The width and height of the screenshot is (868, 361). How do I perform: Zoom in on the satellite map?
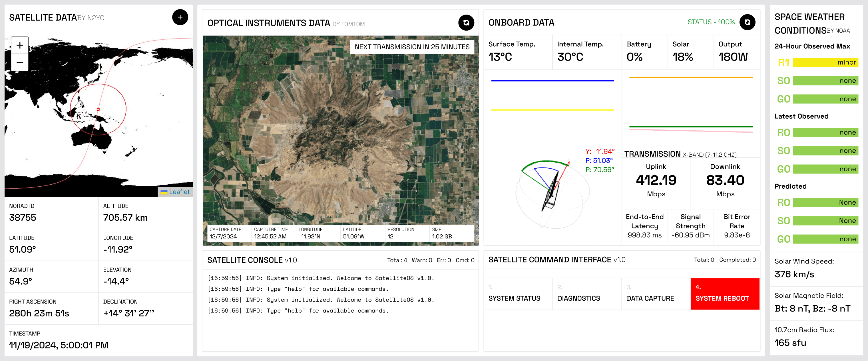pyautogui.click(x=20, y=45)
